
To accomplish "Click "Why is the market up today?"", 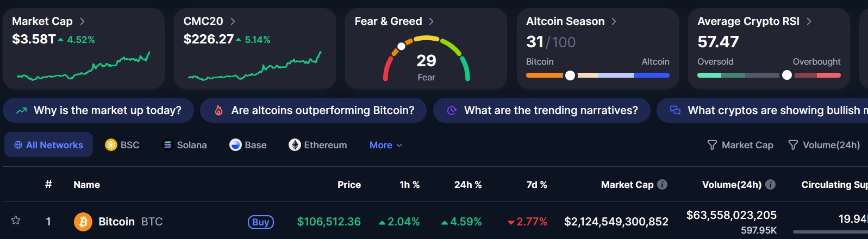I will (98, 110).
